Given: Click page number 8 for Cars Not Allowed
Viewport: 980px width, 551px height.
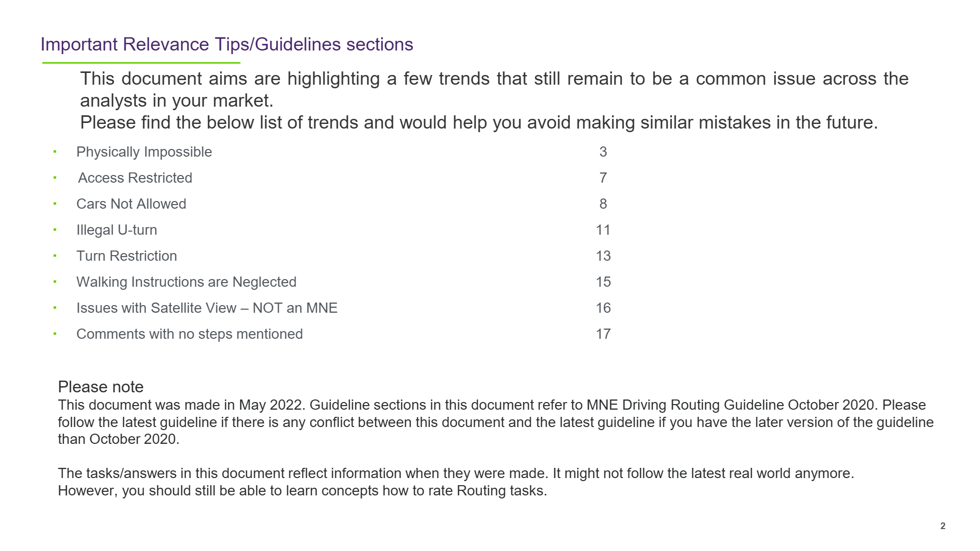Looking at the screenshot, I should click(603, 204).
